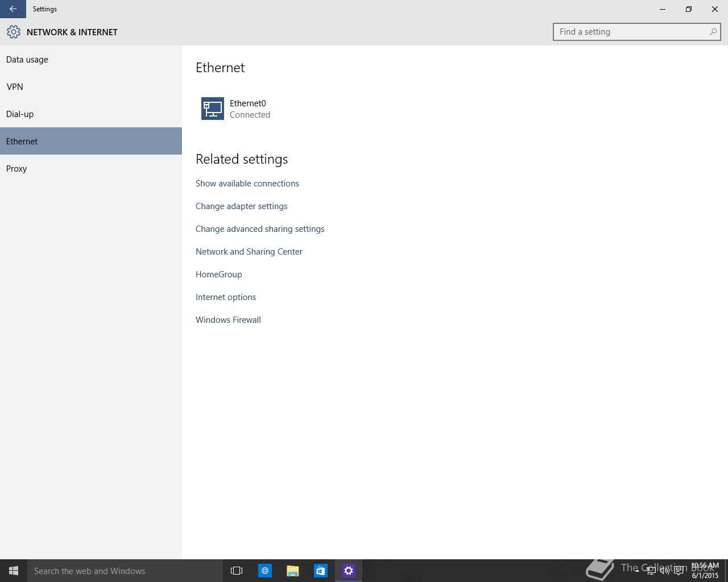Open the Windows Start menu

point(14,571)
